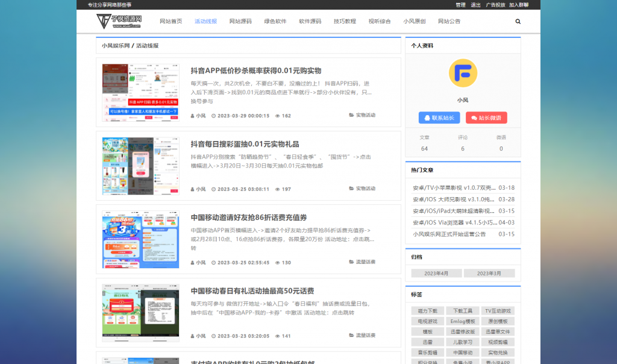
Task: Click the yellow F avatar in 个人资料
Action: (x=462, y=74)
